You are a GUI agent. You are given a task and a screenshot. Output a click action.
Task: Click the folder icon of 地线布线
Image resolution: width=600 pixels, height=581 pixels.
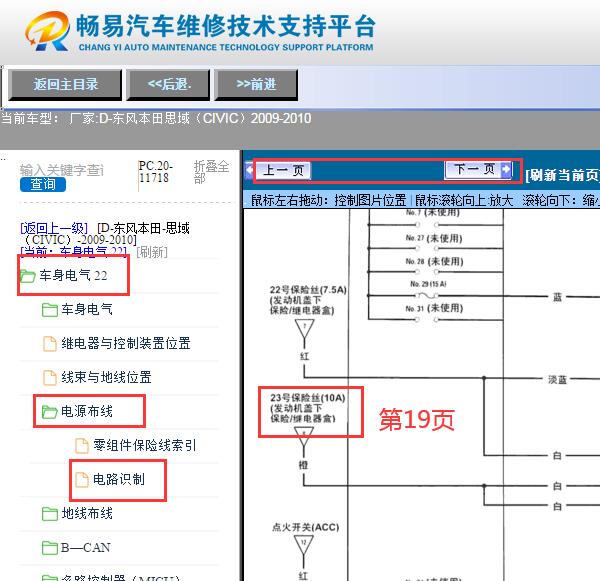coord(50,514)
